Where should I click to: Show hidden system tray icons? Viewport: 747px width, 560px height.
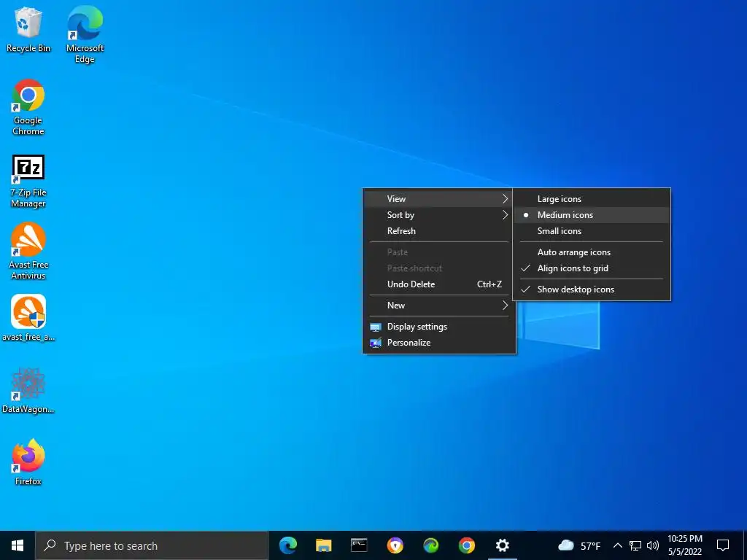pos(617,545)
